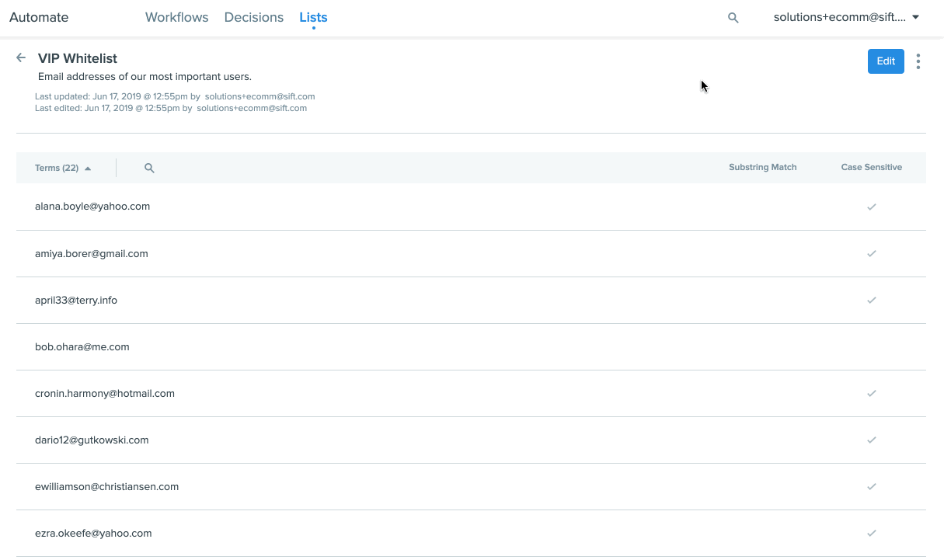Search terms using the magnifier in the table header
Viewport: 944px width, 560px height.
click(x=149, y=168)
